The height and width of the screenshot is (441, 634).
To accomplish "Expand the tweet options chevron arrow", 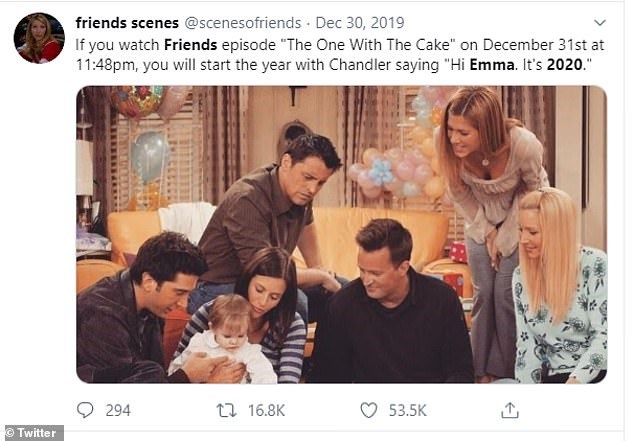I will (x=599, y=22).
